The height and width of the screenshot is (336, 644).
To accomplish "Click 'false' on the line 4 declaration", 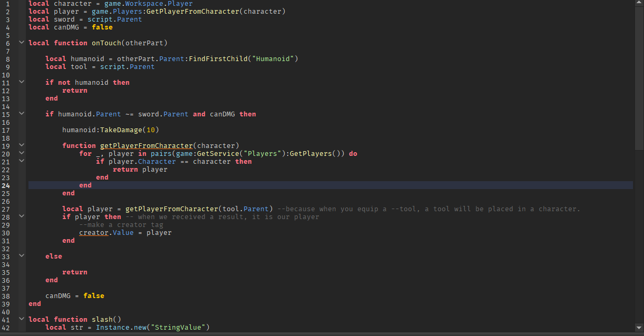I will (x=102, y=27).
